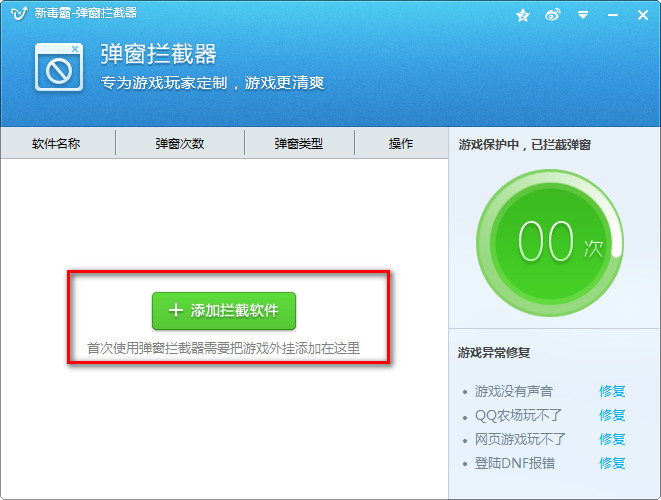Click the green 00 次 counter circle
The height and width of the screenshot is (500, 661).
pyautogui.click(x=550, y=243)
